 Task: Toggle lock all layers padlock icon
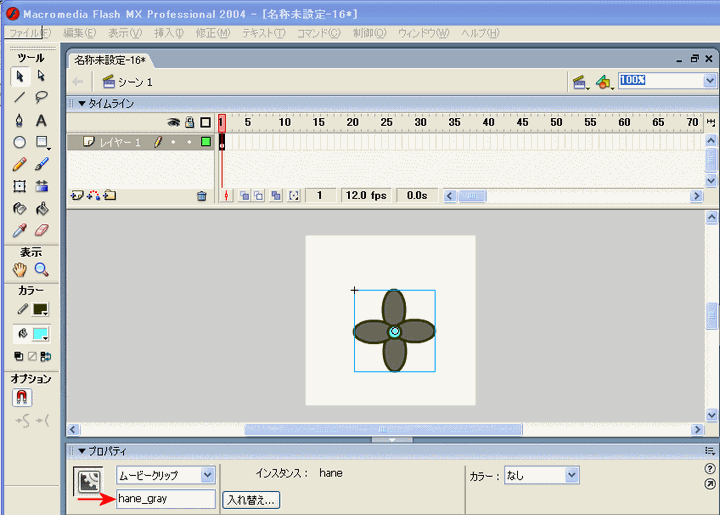189,122
